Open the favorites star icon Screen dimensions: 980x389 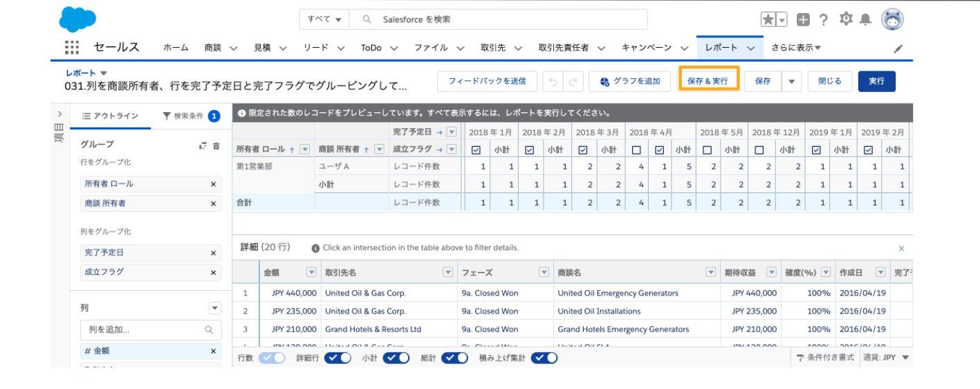[x=768, y=20]
